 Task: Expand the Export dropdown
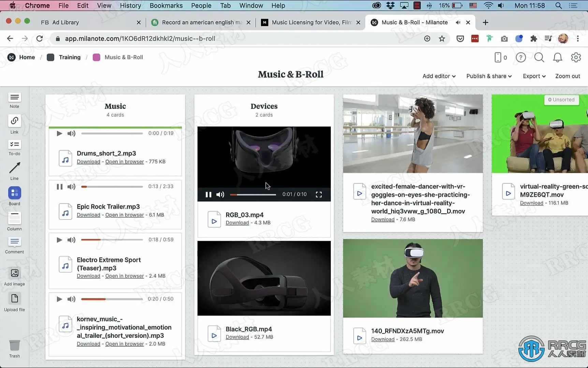pyautogui.click(x=534, y=76)
